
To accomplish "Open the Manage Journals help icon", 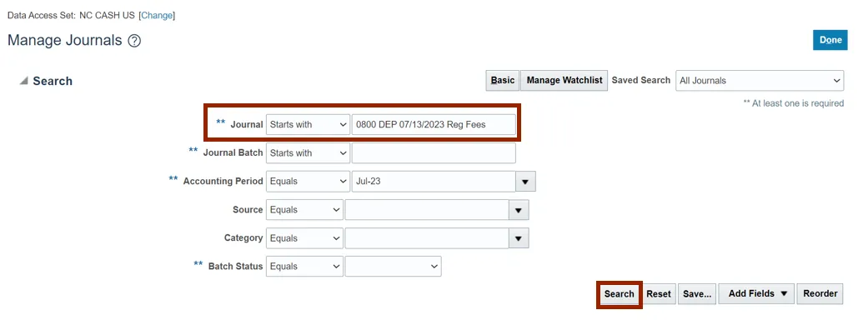I will 134,41.
